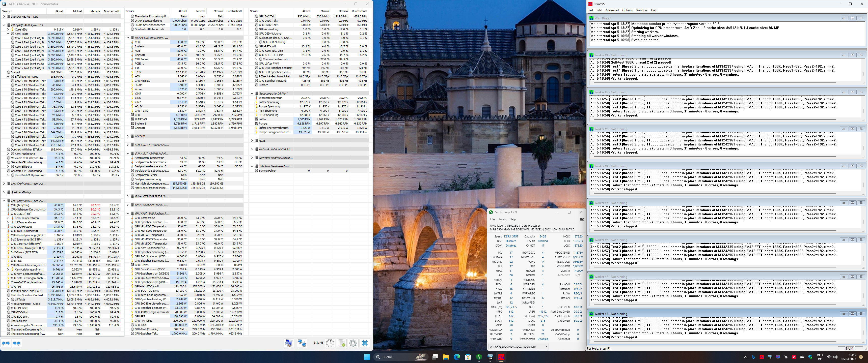Open ZenTimings from the green taskbar icon
868x363 pixels.
click(x=479, y=357)
